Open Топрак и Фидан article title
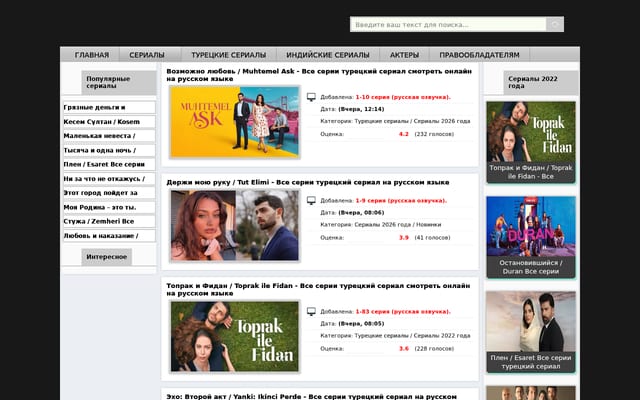640x400 pixels. pos(318,289)
